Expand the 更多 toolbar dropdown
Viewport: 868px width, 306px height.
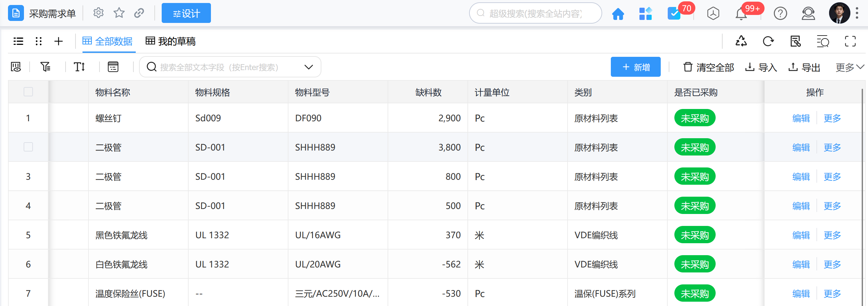(x=849, y=67)
